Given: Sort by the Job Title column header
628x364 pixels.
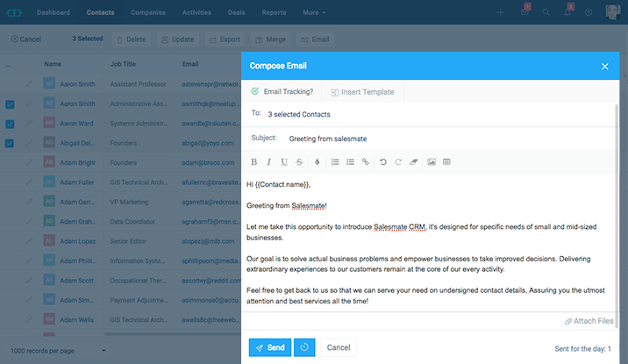Looking at the screenshot, I should [x=123, y=64].
